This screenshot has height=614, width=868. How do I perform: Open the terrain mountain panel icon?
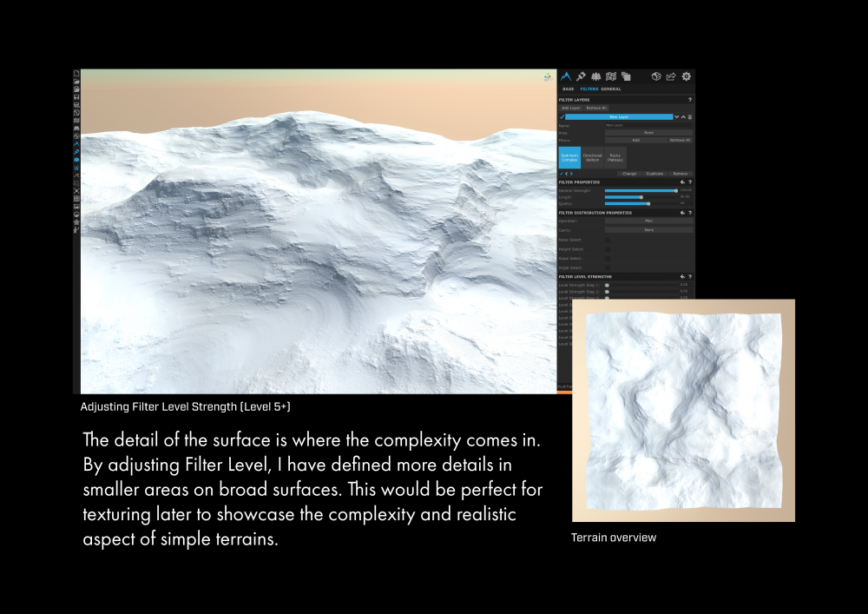tap(566, 76)
